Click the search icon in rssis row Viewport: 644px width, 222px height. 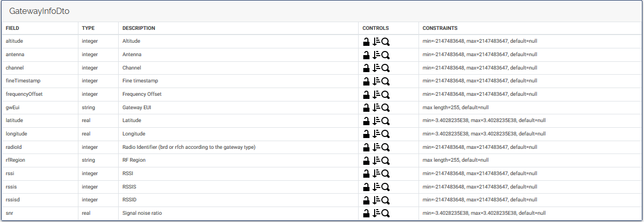point(385,187)
